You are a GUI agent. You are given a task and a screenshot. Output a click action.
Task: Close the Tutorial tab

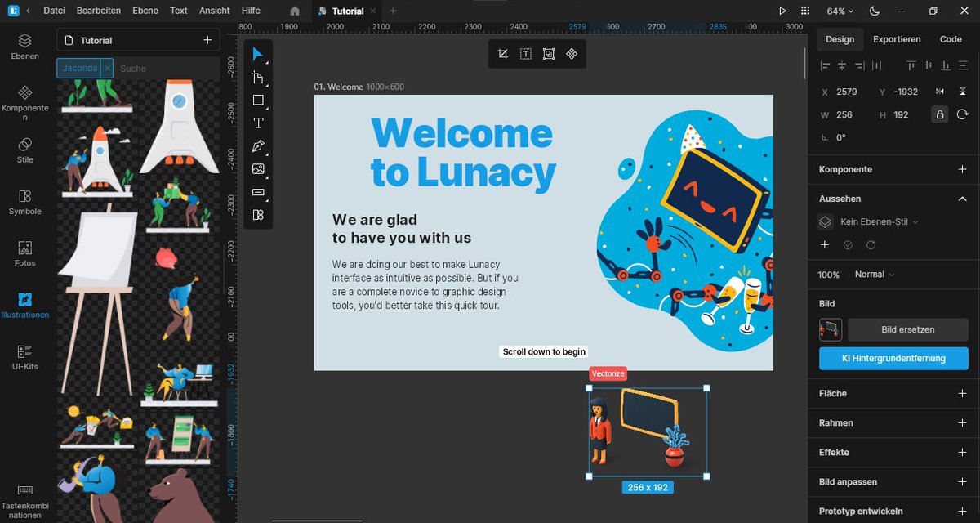pyautogui.click(x=372, y=11)
